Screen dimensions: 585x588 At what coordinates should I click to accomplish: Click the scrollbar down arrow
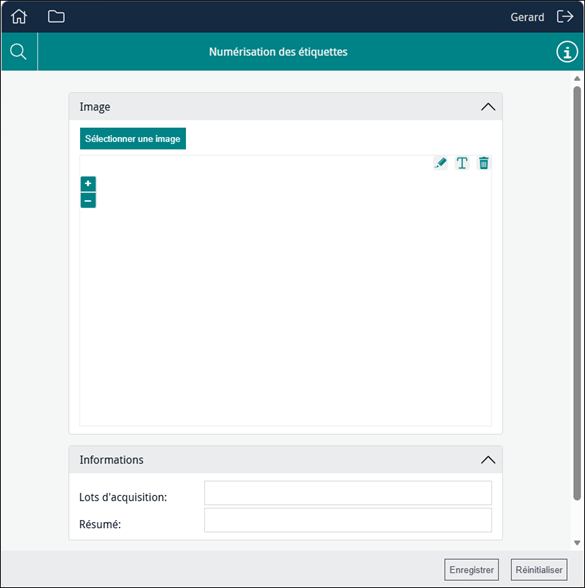(x=577, y=543)
